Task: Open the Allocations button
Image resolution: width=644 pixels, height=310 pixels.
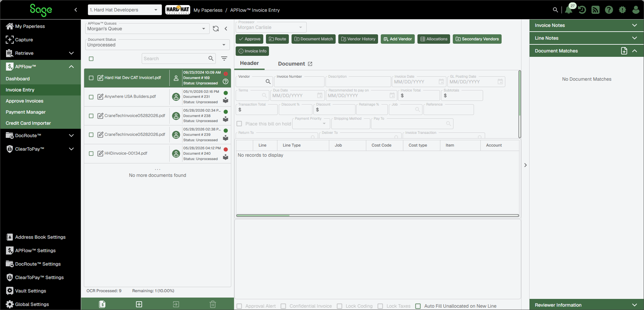Action: (x=434, y=39)
